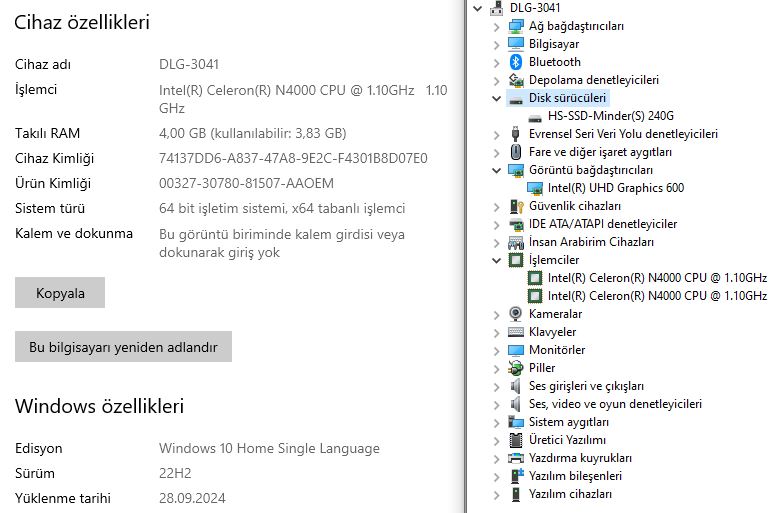Click the mouse icon for Fare devices
This screenshot has width=784, height=513.
(516, 152)
